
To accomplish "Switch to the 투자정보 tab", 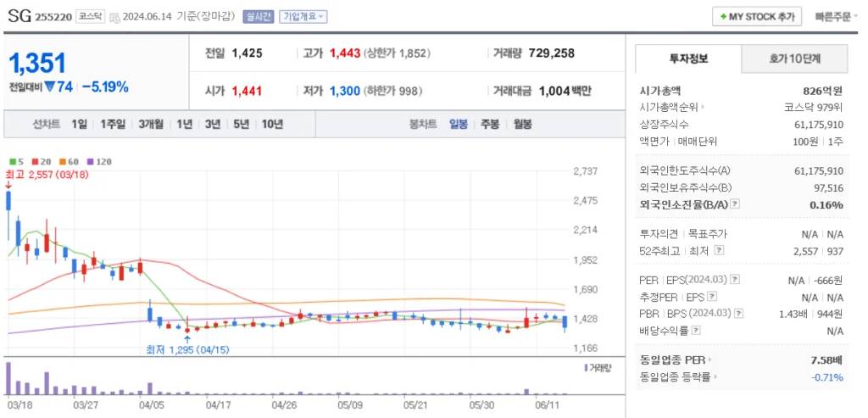I will tap(688, 59).
